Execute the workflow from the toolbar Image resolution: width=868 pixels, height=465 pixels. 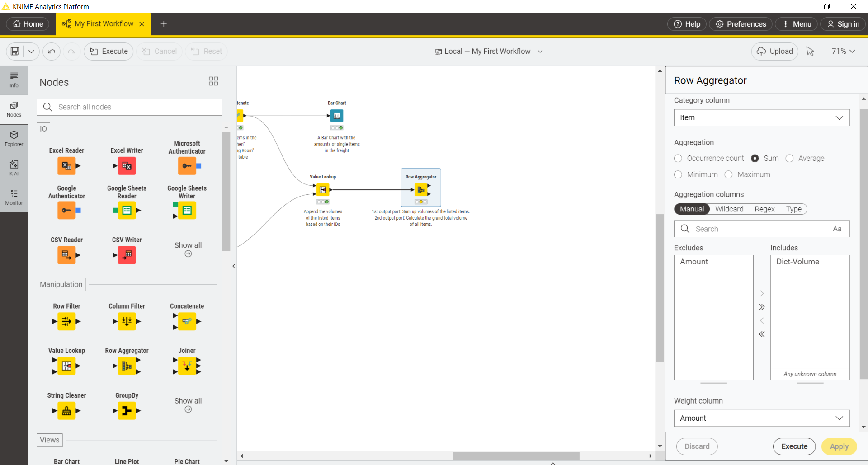108,51
